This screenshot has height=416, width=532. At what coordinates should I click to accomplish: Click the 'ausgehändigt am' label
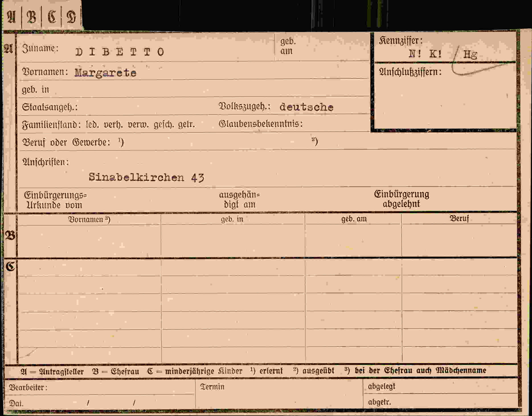pos(240,200)
